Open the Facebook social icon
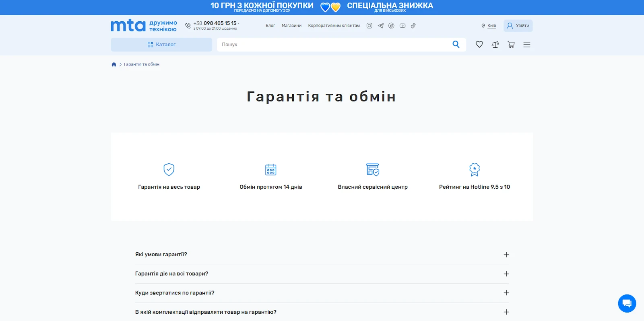 click(x=391, y=26)
